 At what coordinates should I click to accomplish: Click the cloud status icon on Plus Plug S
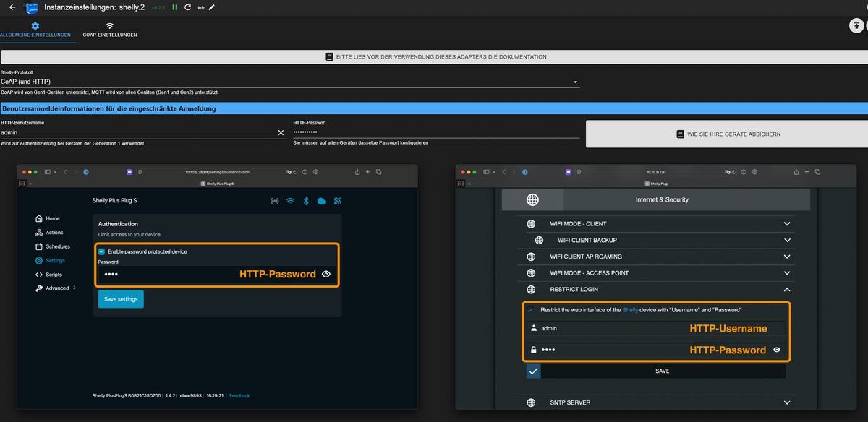(322, 201)
